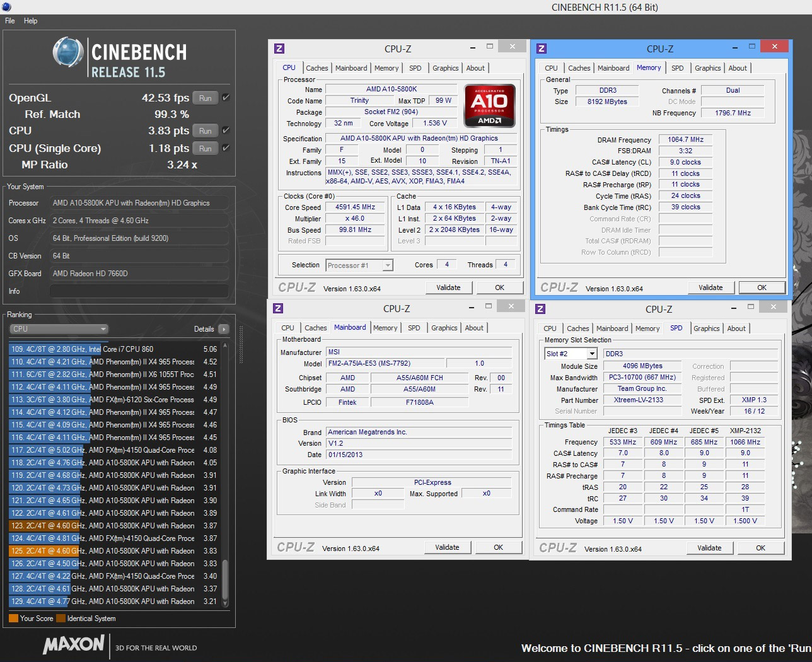Viewport: 812px width, 662px height.
Task: Open the Slot #2 memory slot dropdown
Action: click(x=571, y=354)
